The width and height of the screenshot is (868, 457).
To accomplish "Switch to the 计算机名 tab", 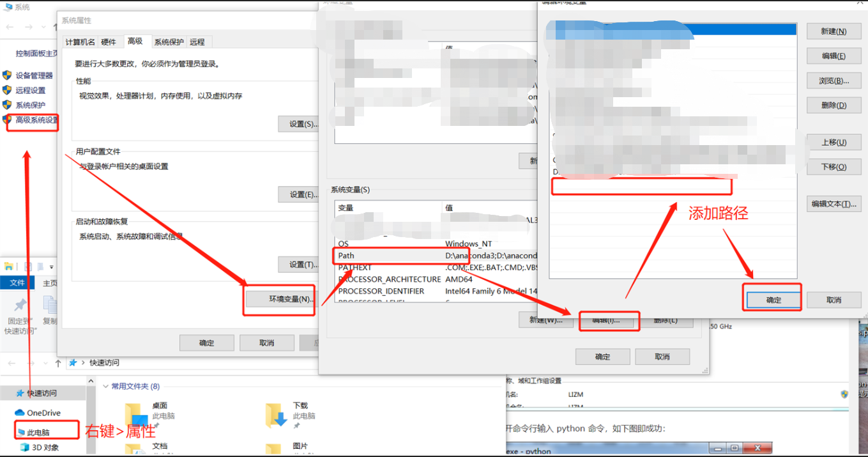I will (80, 42).
